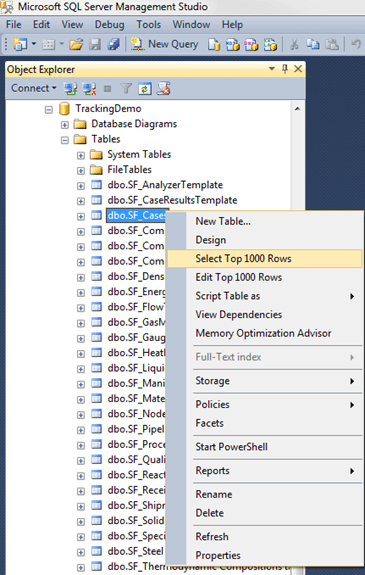This screenshot has width=365, height=575.
Task: Click the Database Diagrams folder icon
Action: (80, 124)
